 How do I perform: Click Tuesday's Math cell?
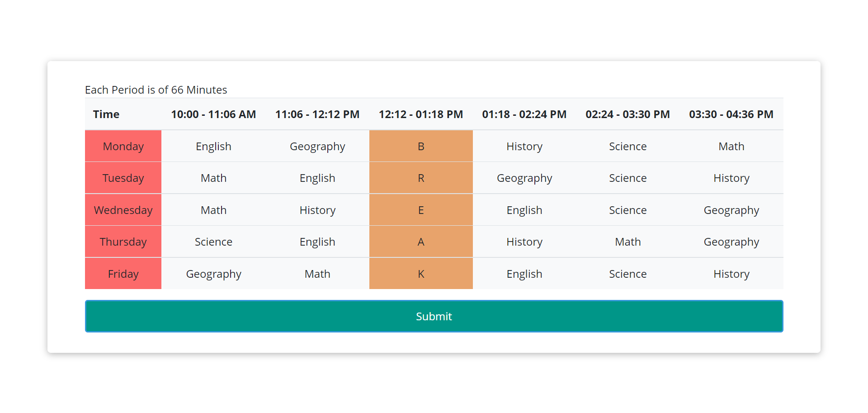click(213, 178)
